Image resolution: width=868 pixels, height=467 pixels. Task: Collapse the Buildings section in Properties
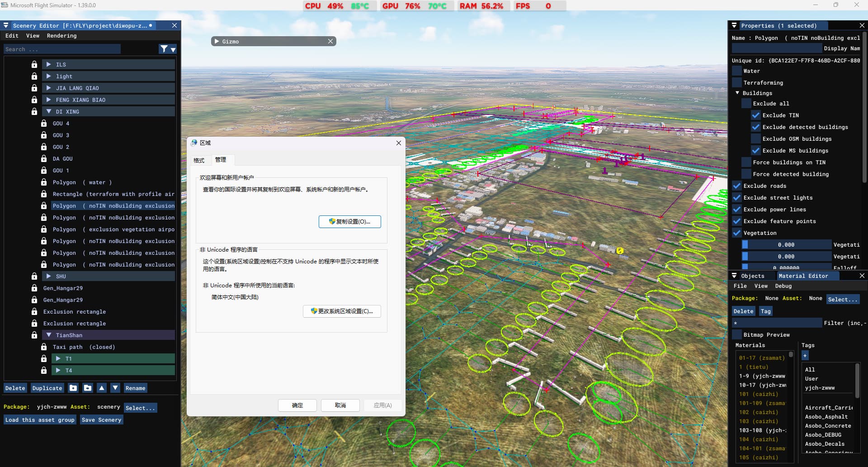tap(737, 93)
